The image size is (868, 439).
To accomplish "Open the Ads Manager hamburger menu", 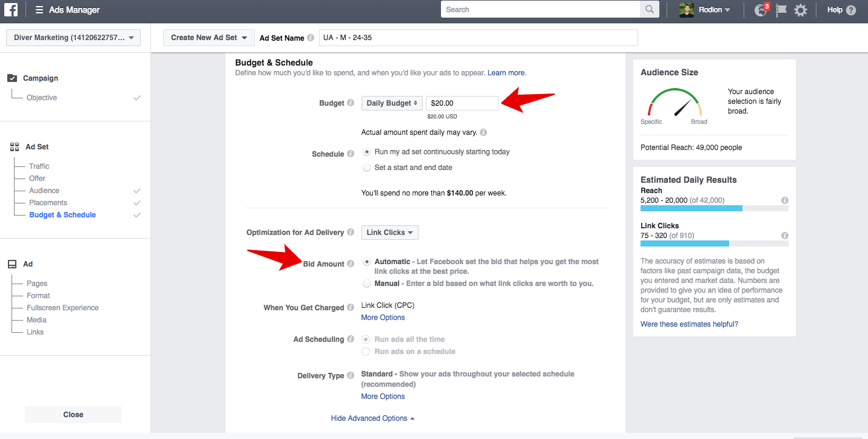I will tap(39, 10).
